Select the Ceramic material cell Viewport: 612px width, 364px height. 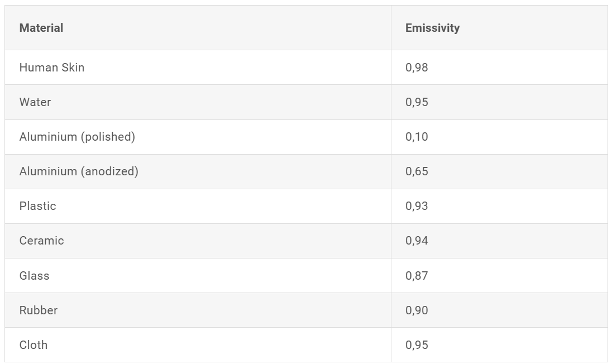point(198,241)
